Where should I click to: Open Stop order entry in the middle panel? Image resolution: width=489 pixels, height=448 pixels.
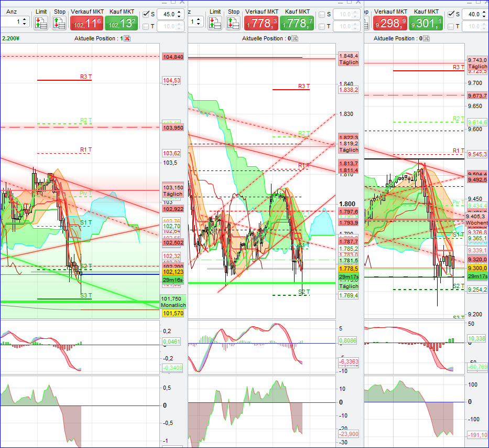point(233,23)
